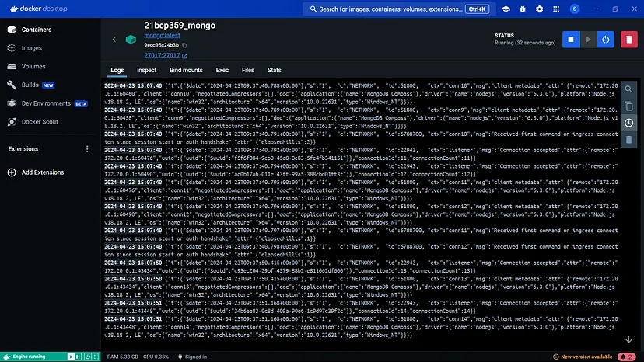Click the Volumes disk icon
The height and width of the screenshot is (362, 644).
(12, 67)
